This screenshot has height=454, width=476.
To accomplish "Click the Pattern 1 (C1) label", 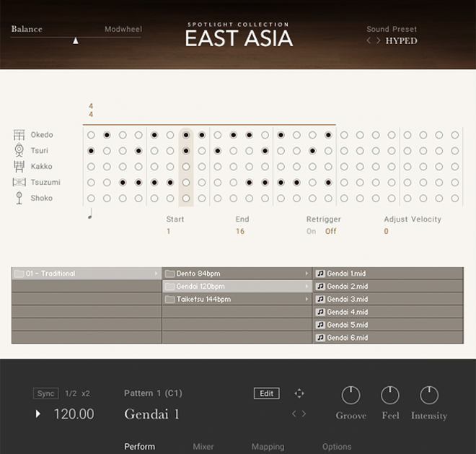I will (x=154, y=393).
